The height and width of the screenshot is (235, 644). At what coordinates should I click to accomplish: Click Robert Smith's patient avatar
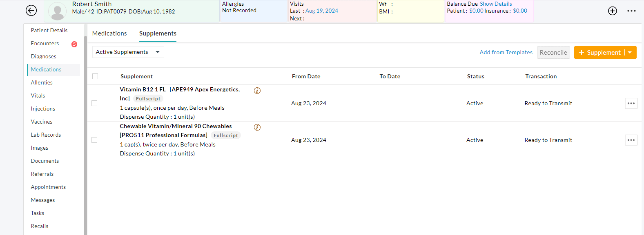pos(58,11)
